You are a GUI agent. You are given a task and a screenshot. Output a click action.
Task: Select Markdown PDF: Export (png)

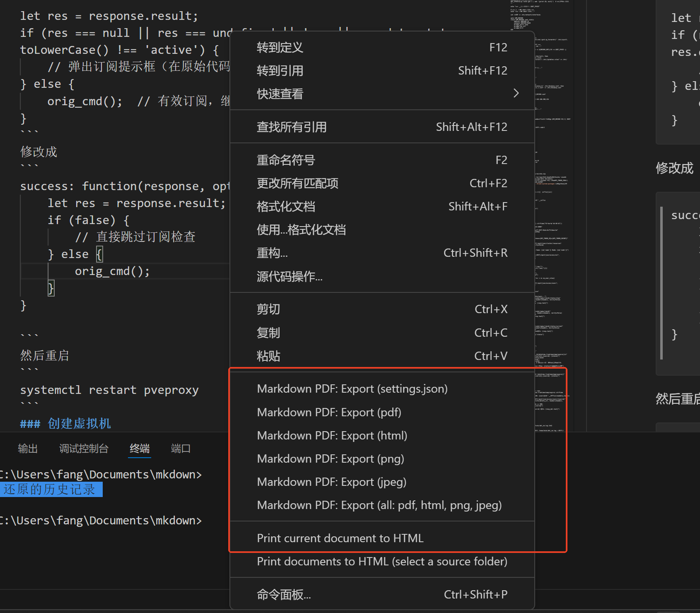pos(382,459)
